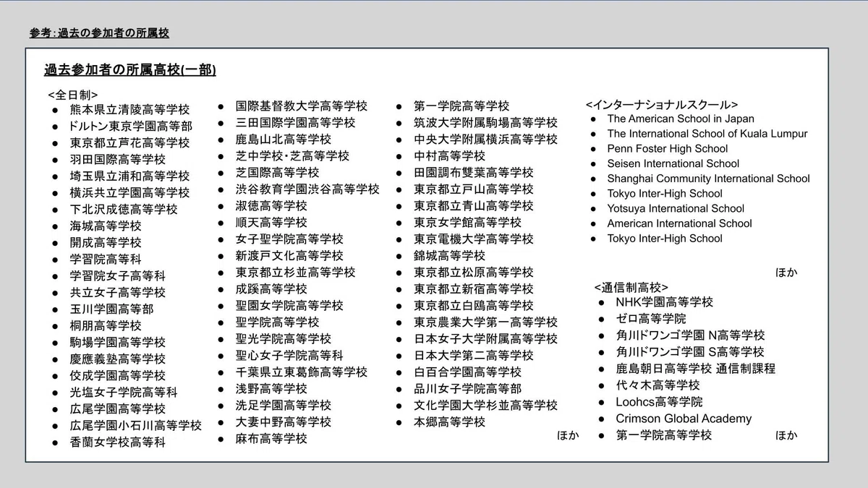The image size is (868, 488).
Task: Click 慶應義塾高等学校 in the list
Action: click(x=118, y=359)
